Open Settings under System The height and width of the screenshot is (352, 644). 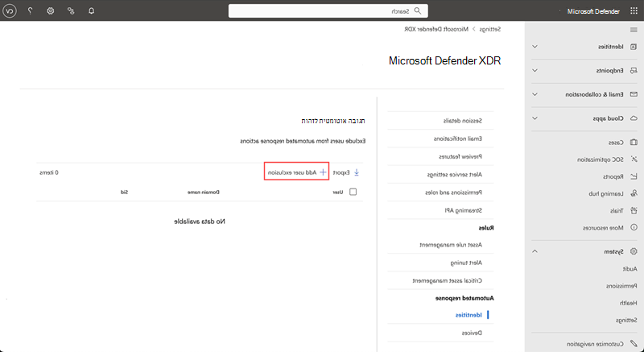pyautogui.click(x=627, y=320)
